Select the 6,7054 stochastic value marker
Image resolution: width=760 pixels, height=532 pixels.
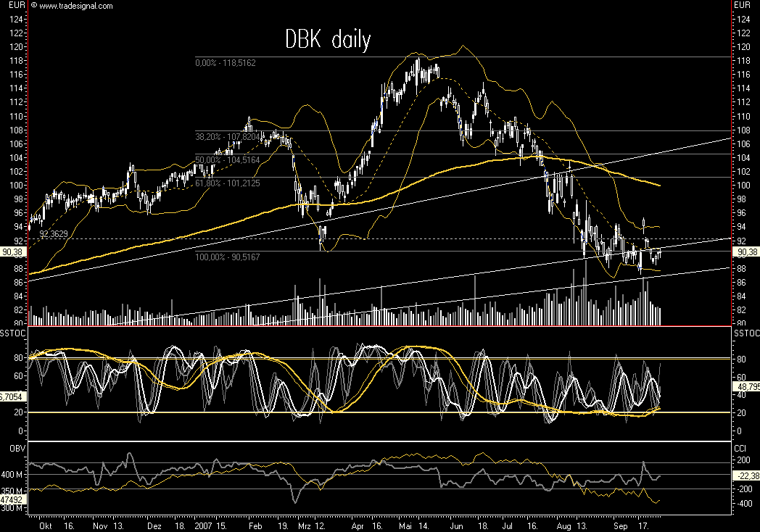(x=11, y=397)
